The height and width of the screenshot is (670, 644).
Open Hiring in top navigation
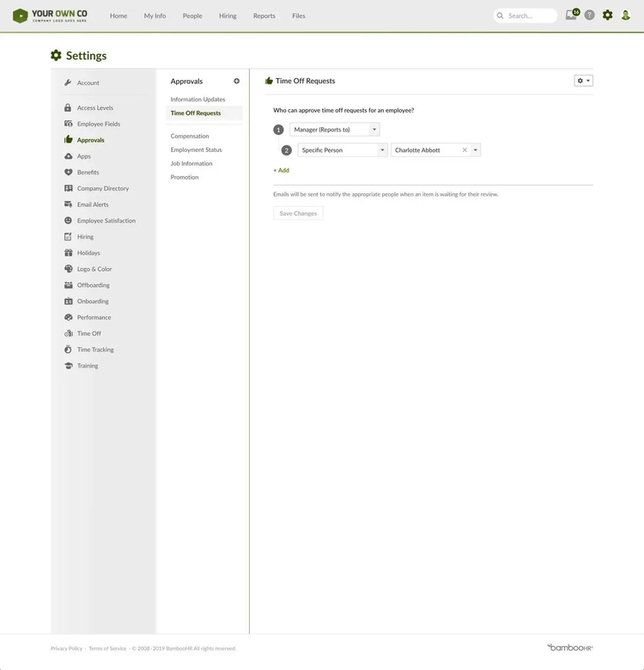[x=228, y=15]
